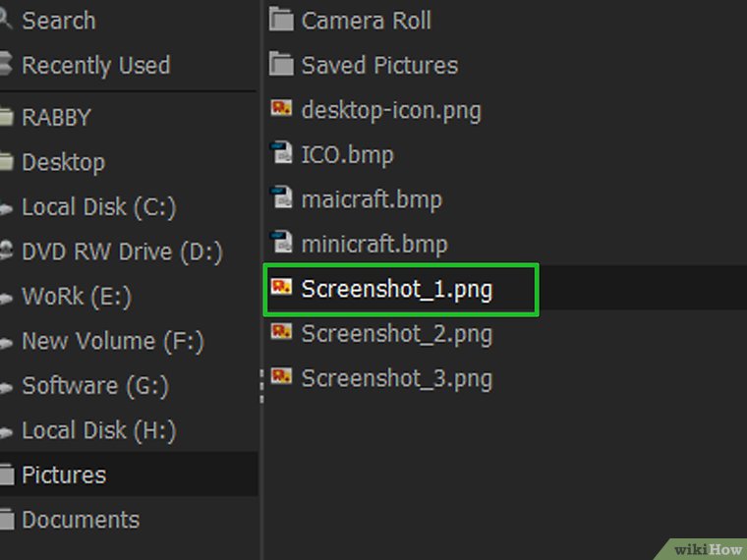Click the Saved Pictures folder icon
Viewport: 747px width, 560px height.
(x=282, y=65)
